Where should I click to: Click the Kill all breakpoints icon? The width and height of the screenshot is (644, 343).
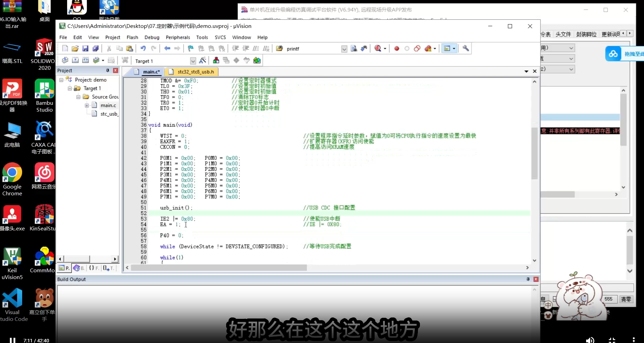pyautogui.click(x=428, y=49)
